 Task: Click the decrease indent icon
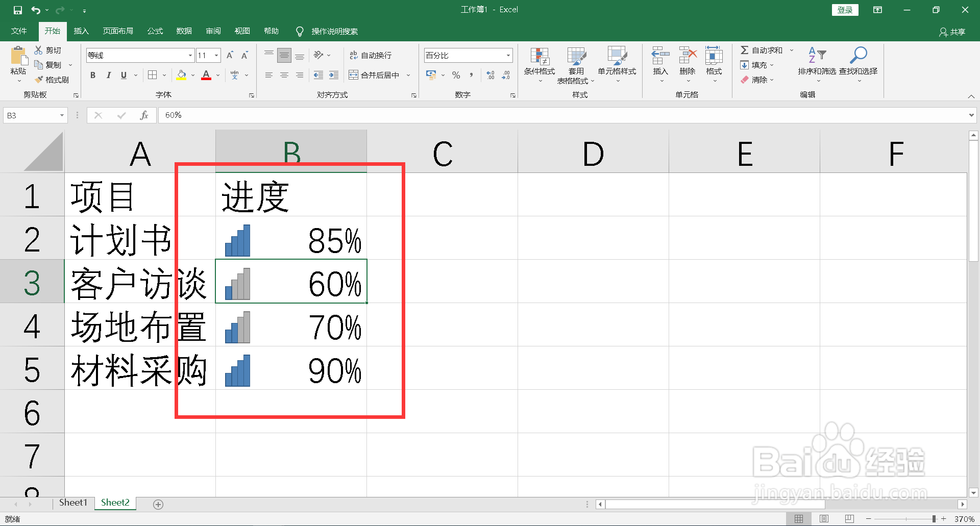[x=318, y=75]
